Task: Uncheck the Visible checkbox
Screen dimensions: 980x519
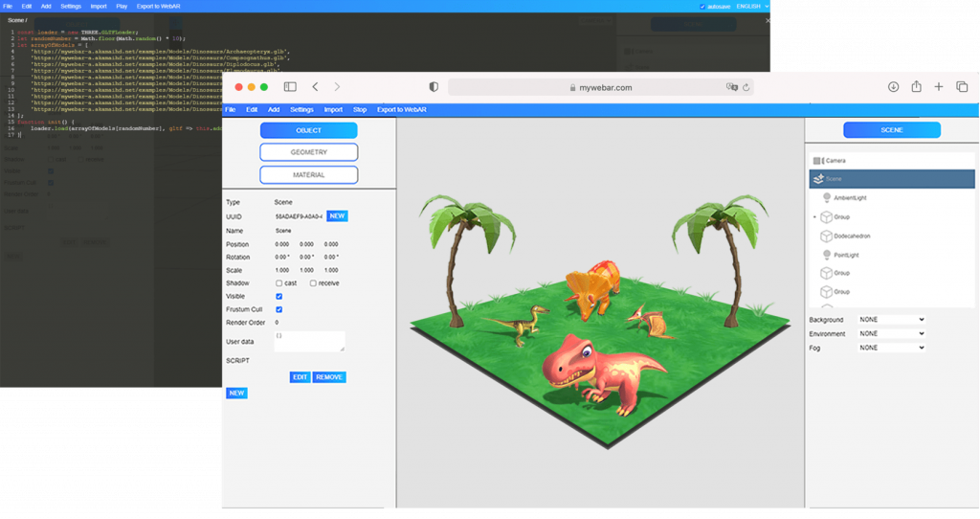Action: (x=279, y=297)
